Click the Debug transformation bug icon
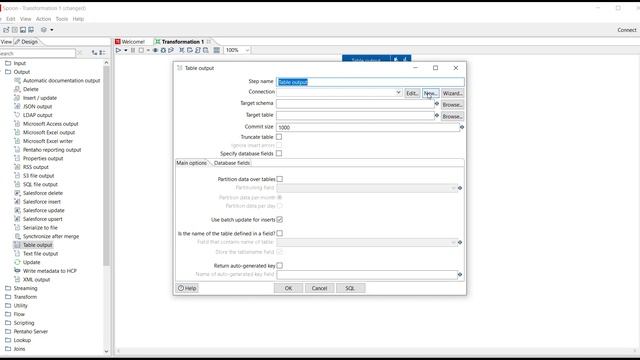Image resolution: width=640 pixels, height=360 pixels. (x=163, y=50)
